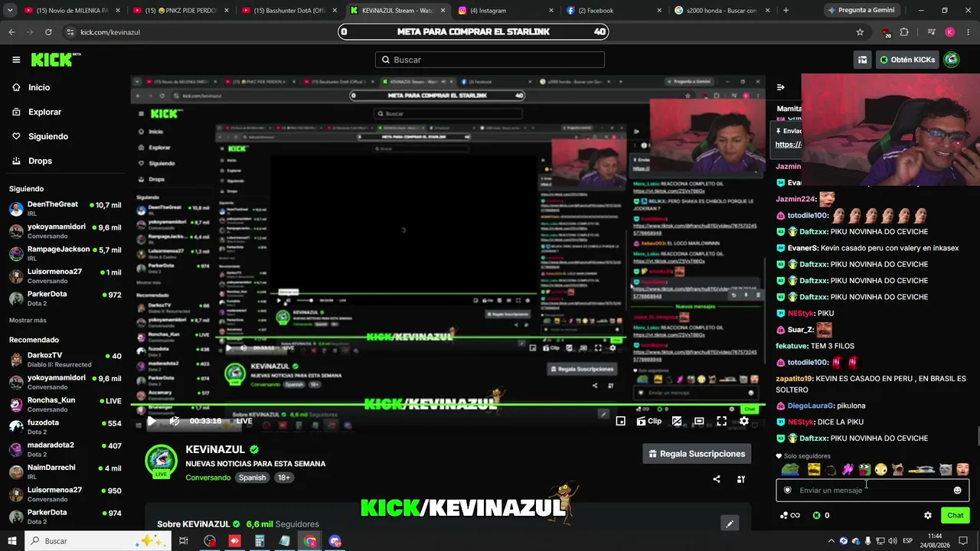The width and height of the screenshot is (980, 551).
Task: Toggle the stream volume mute icon
Action: [x=175, y=421]
